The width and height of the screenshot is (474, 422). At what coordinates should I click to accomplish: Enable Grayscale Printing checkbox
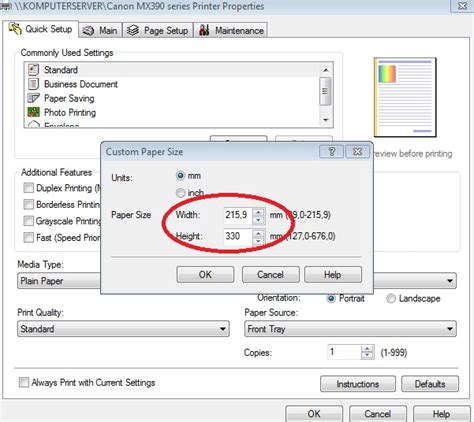tap(28, 221)
